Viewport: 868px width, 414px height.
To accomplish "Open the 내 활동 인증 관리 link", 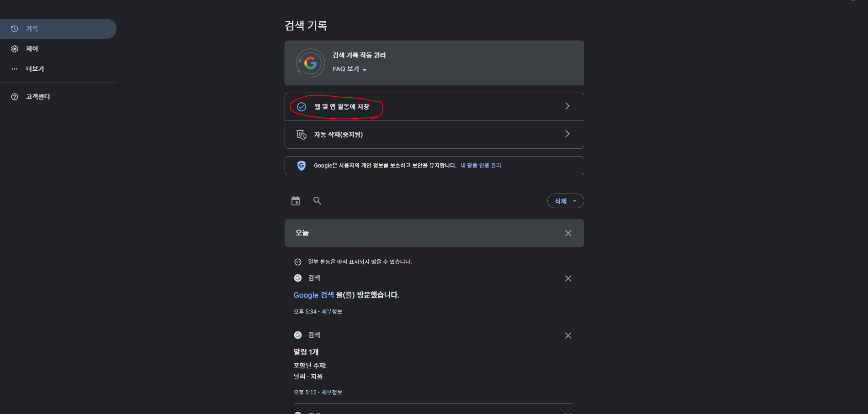I will pos(480,165).
